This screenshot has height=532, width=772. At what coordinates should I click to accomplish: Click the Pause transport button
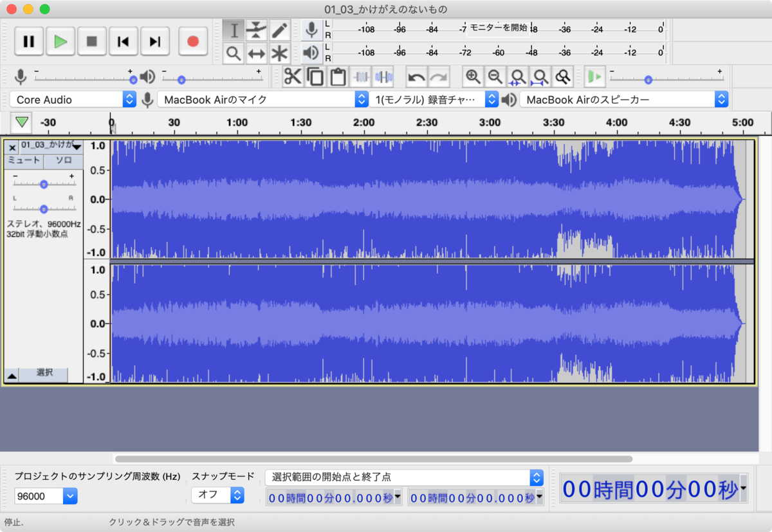point(29,42)
